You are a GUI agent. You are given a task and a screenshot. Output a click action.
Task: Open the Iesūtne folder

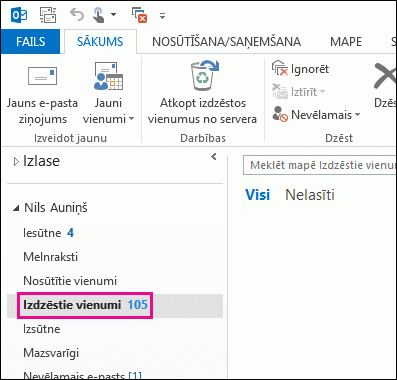[x=115, y=233]
